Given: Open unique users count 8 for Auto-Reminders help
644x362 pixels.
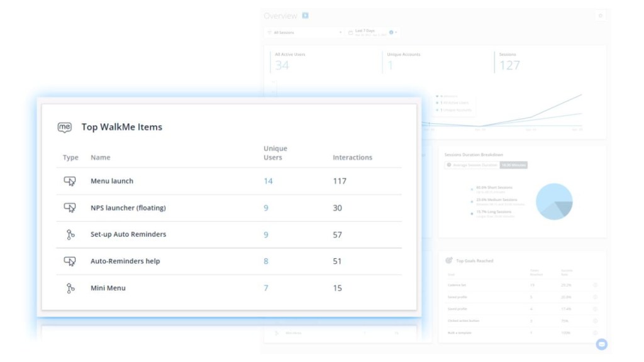Looking at the screenshot, I should (265, 261).
